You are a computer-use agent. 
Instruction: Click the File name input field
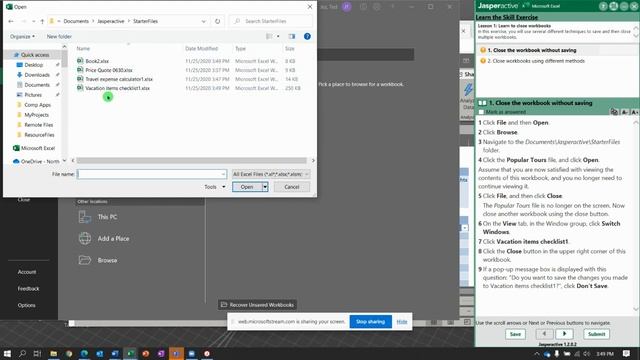(152, 174)
